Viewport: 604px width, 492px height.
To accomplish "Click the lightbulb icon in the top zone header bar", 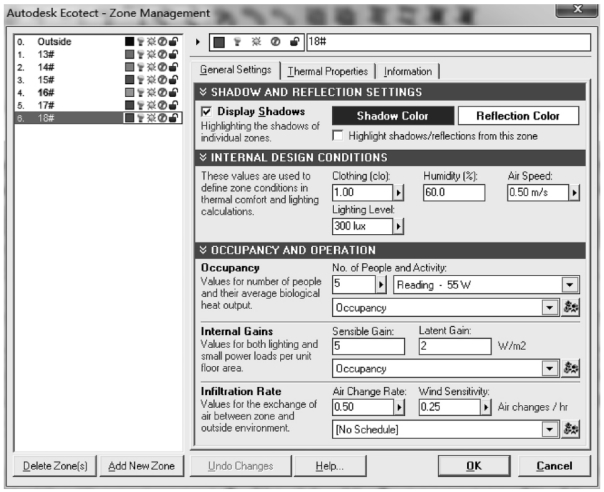I will pyautogui.click(x=238, y=42).
